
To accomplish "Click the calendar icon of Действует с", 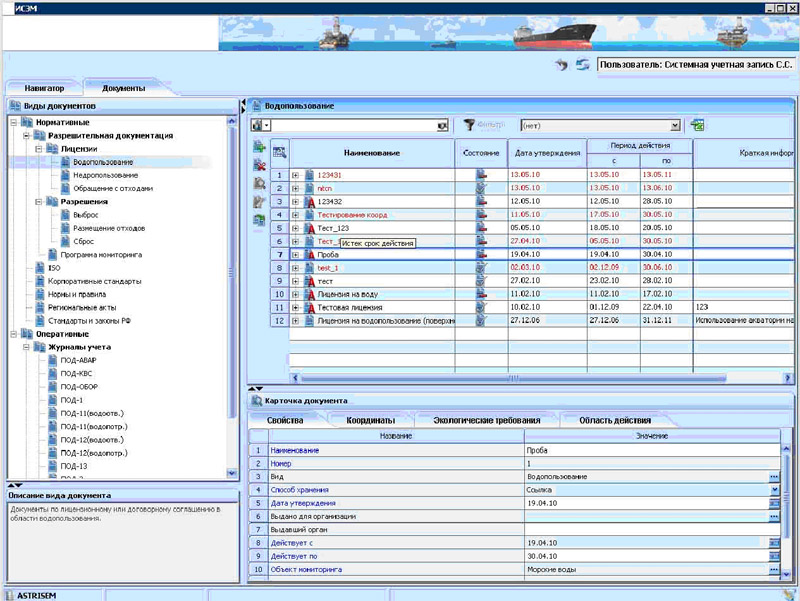I will [x=774, y=543].
